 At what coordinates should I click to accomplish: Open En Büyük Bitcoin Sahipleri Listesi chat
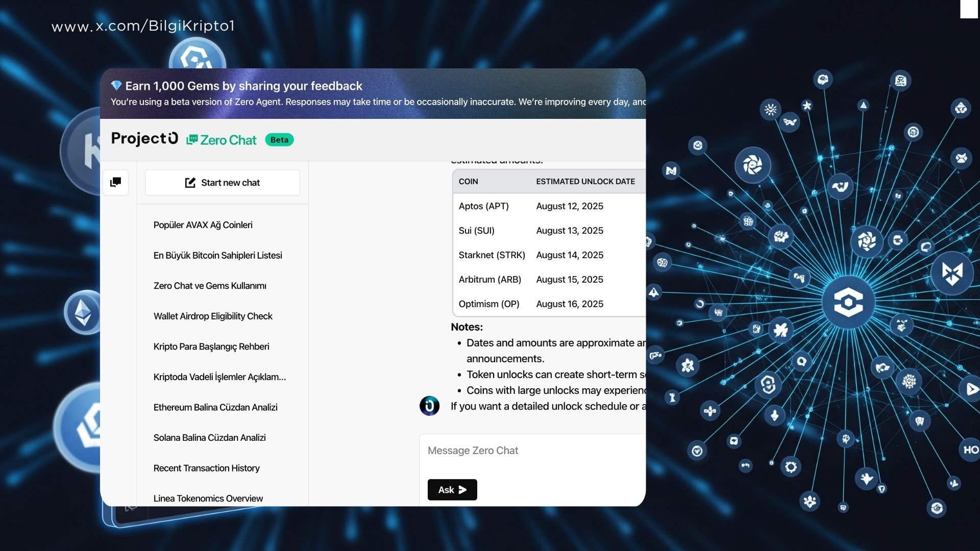[x=217, y=255]
